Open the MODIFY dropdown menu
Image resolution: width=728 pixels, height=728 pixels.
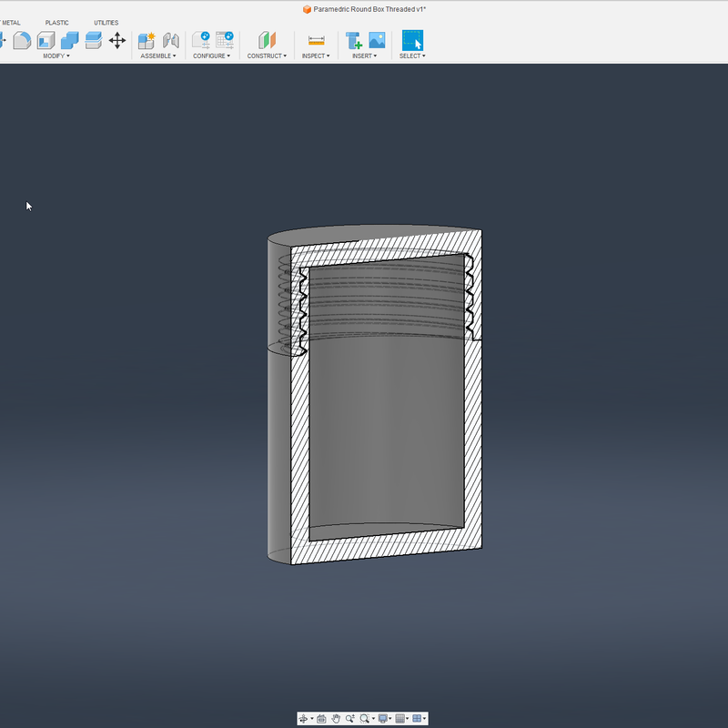pos(56,56)
